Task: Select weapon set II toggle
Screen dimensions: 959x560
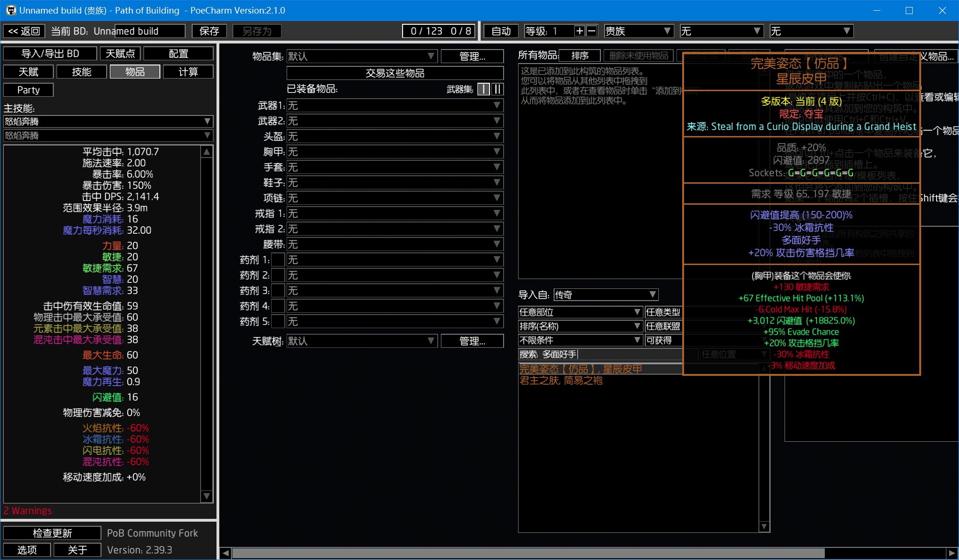Action: [498, 89]
